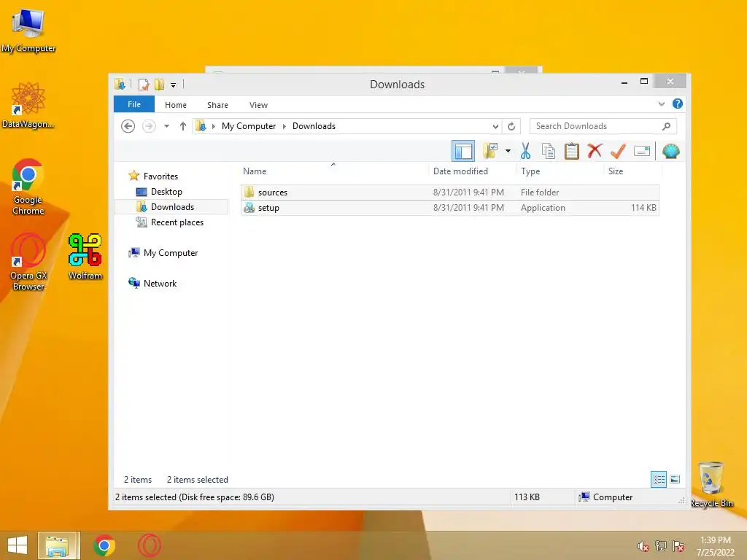
Task: Click the search magnifier icon
Action: (667, 126)
